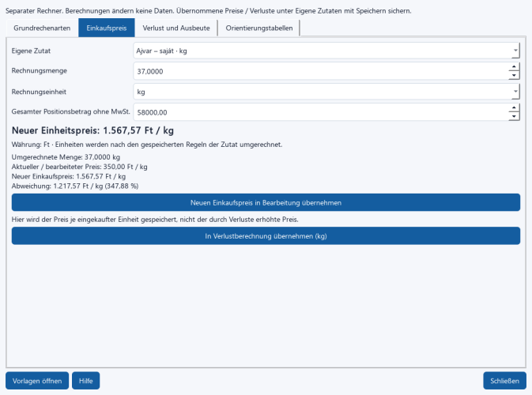Decrease Gesamter Positionsbetrag with the down arrow
The image size is (532, 395).
(514, 116)
